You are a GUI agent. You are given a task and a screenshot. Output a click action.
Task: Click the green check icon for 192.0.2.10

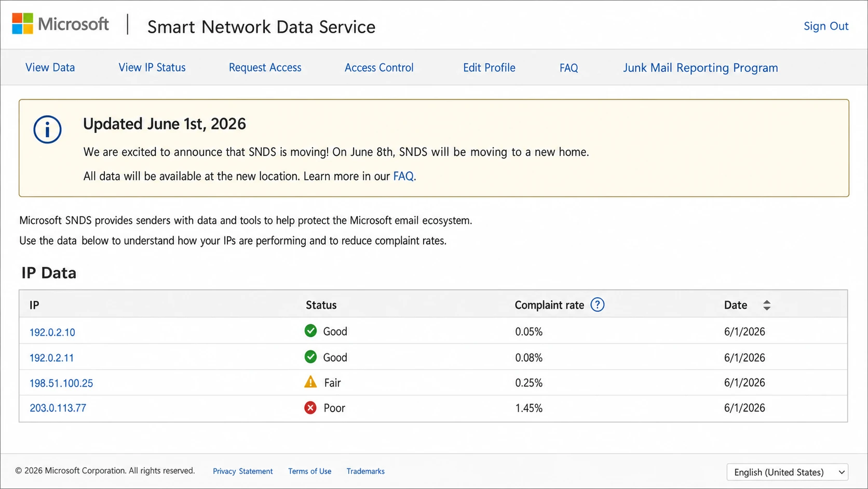click(x=310, y=331)
